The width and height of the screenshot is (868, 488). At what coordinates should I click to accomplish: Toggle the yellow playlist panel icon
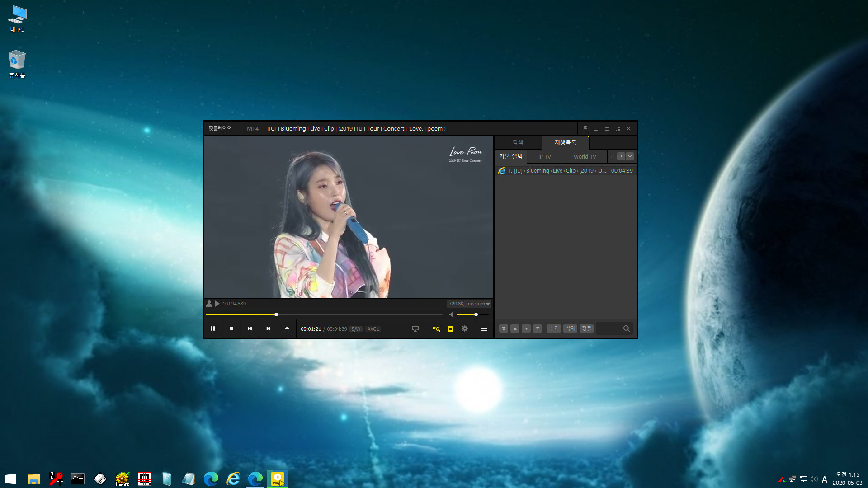(x=451, y=328)
